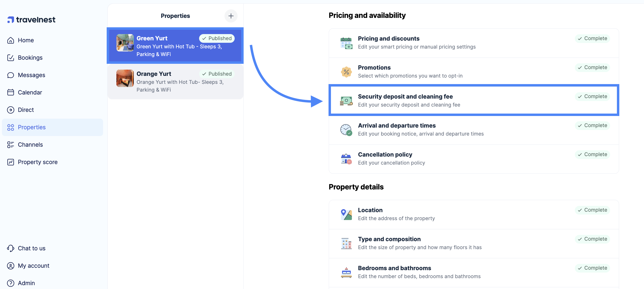Click the Property score chart icon
Image resolution: width=644 pixels, height=289 pixels.
(10, 162)
